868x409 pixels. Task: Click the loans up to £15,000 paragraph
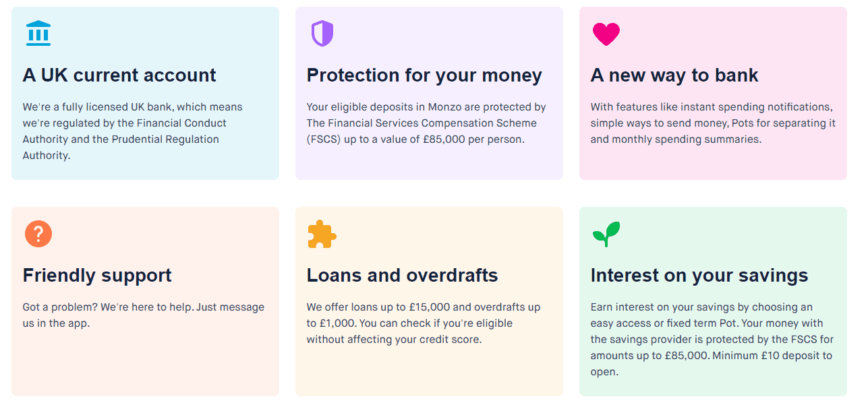point(424,323)
